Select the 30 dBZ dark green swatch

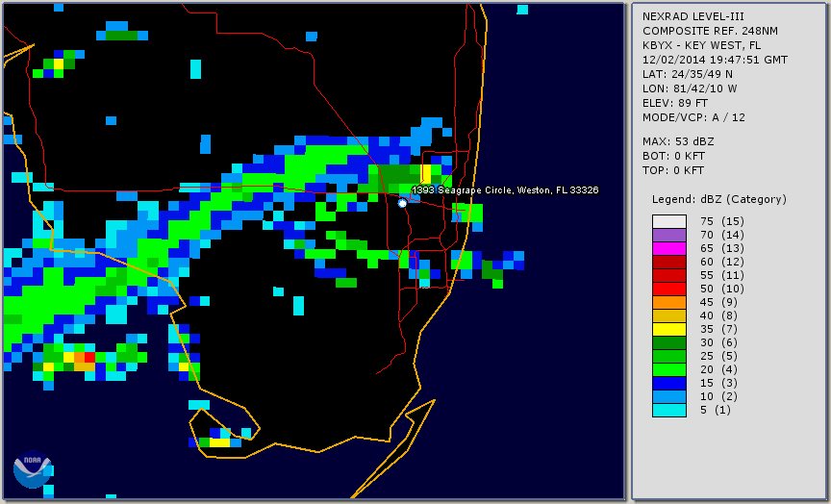coord(669,342)
